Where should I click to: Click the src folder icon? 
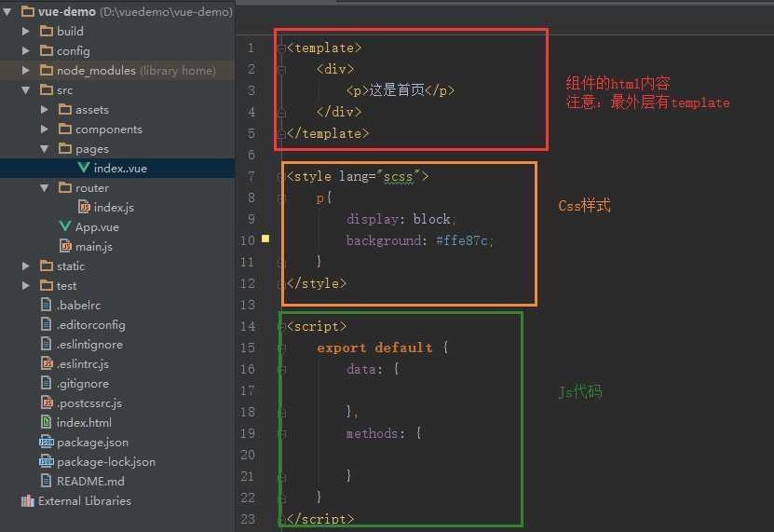(47, 89)
